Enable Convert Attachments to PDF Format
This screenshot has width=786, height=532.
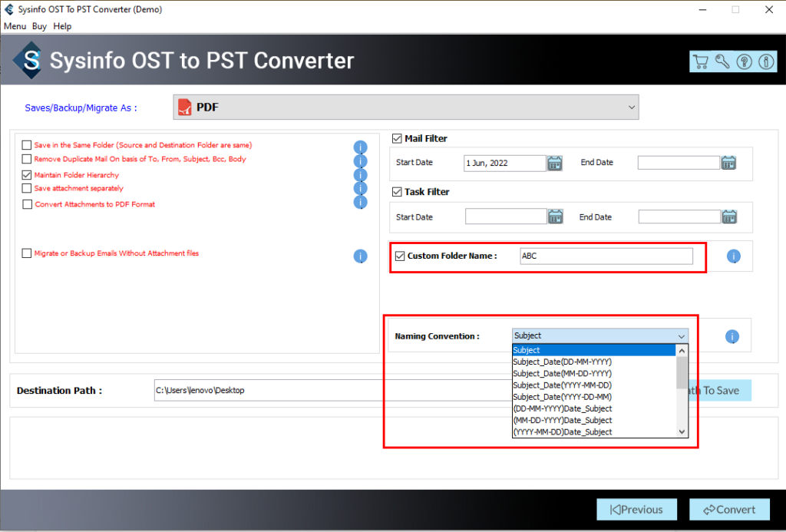[27, 204]
